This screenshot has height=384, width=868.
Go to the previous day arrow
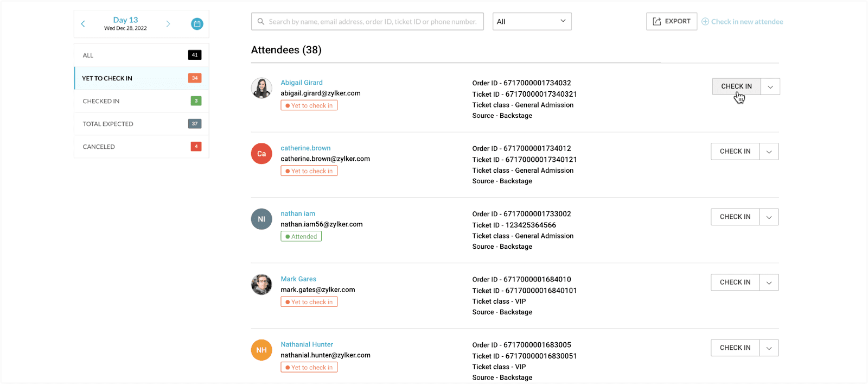83,24
